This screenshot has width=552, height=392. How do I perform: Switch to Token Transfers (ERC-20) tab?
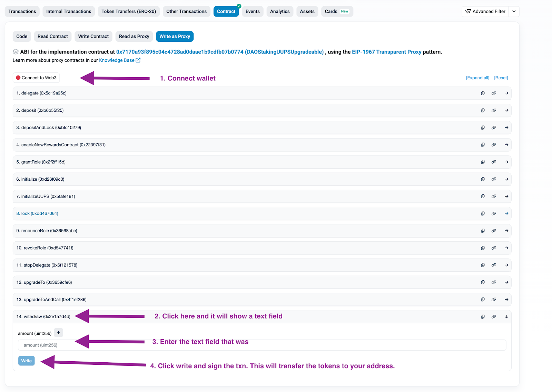tap(129, 11)
